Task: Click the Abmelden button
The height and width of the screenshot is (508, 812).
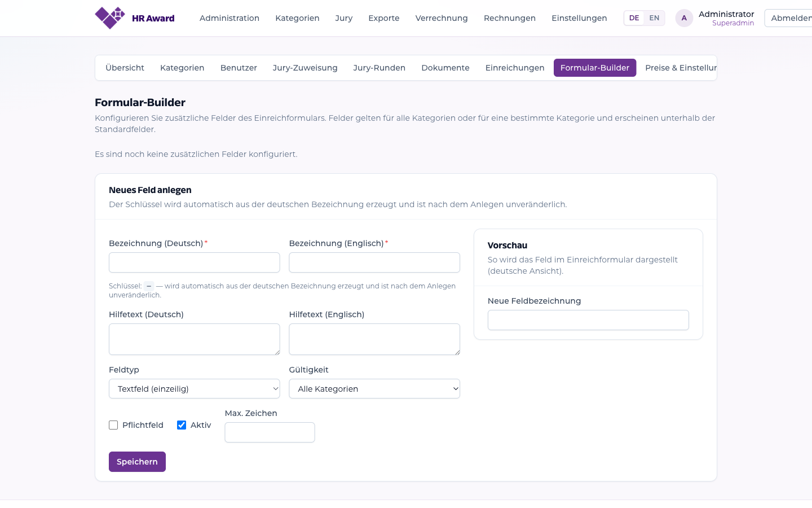Action: tap(789, 18)
